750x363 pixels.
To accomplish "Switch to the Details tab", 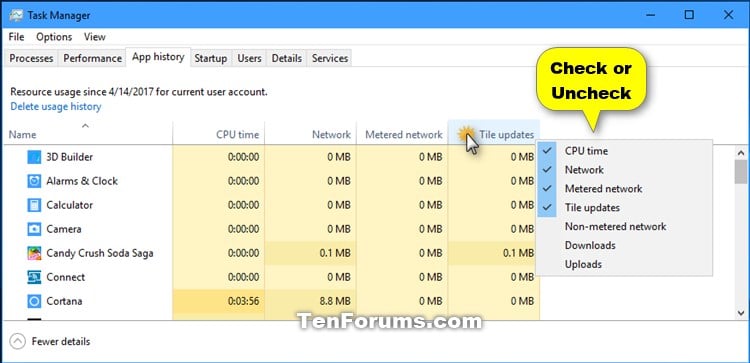I will 287,58.
